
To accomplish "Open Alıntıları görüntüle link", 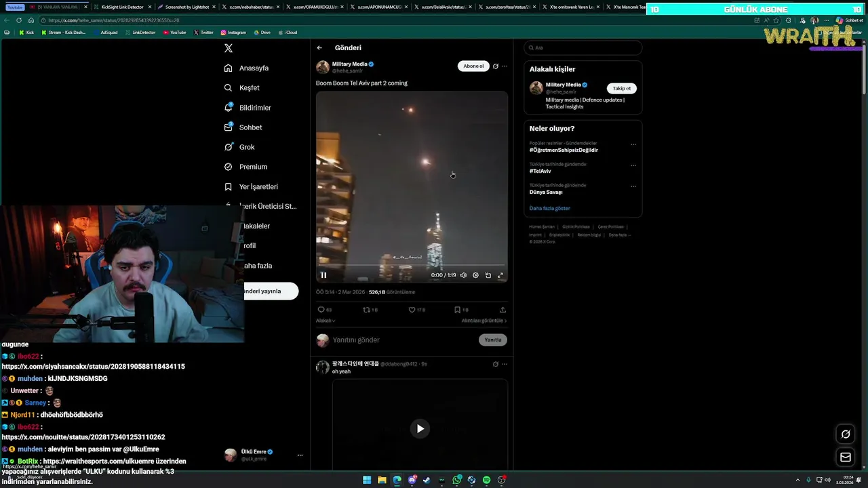I will [x=484, y=321].
